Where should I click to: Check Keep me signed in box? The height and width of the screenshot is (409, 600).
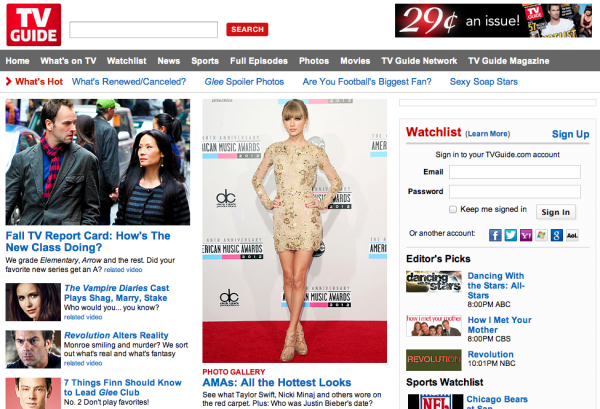(453, 209)
